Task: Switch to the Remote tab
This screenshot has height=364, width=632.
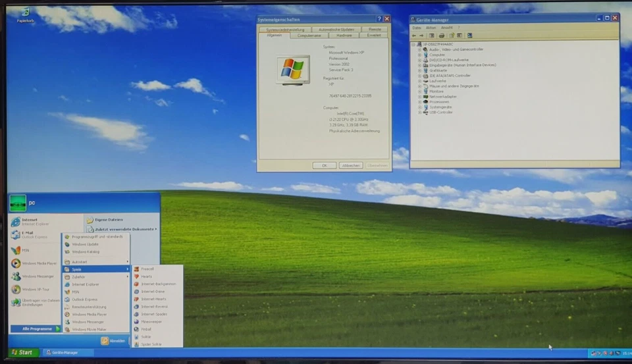Action: tap(375, 30)
